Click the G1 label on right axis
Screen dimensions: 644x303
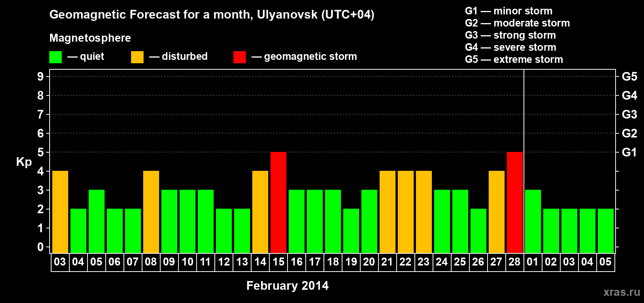pos(629,152)
